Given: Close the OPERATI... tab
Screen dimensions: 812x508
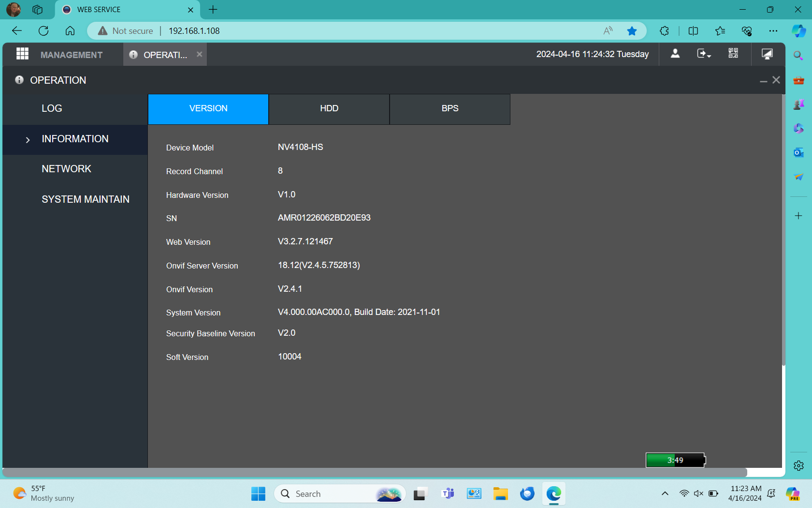Looking at the screenshot, I should pos(199,54).
